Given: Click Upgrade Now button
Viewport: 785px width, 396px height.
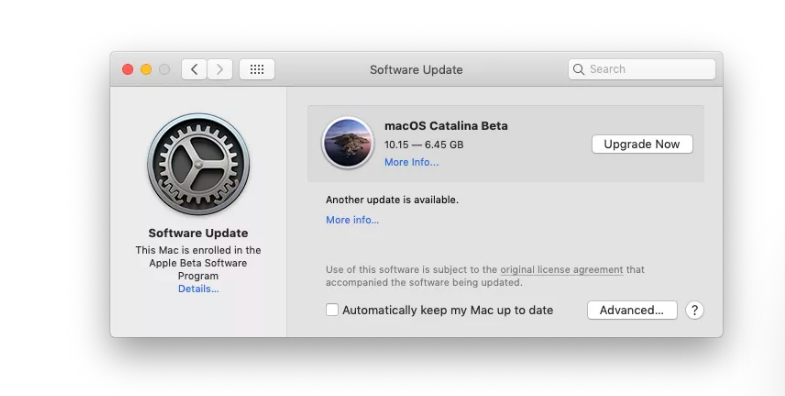Looking at the screenshot, I should point(642,144).
